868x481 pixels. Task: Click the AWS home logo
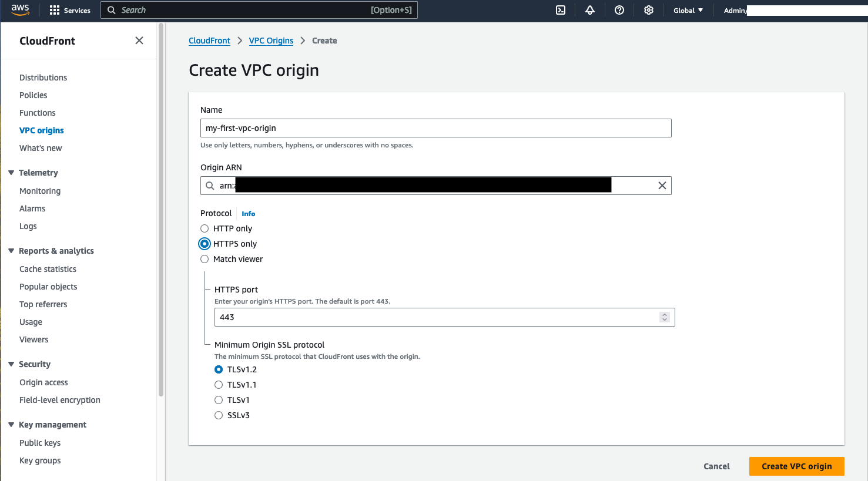coord(19,9)
